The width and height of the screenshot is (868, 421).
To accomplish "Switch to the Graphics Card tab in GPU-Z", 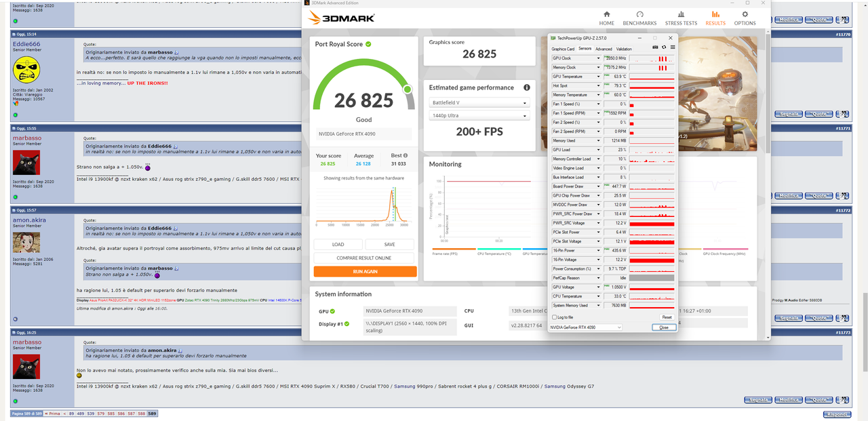I will (x=563, y=49).
